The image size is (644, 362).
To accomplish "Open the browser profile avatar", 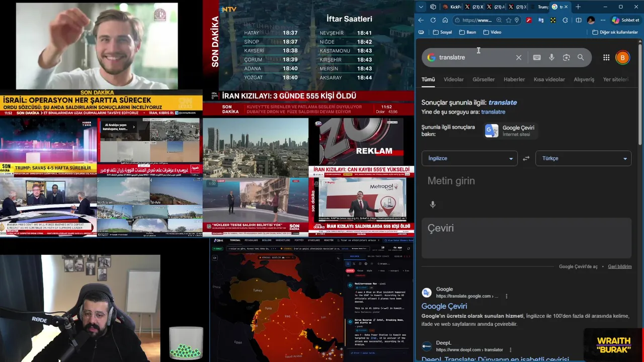I will click(x=591, y=20).
